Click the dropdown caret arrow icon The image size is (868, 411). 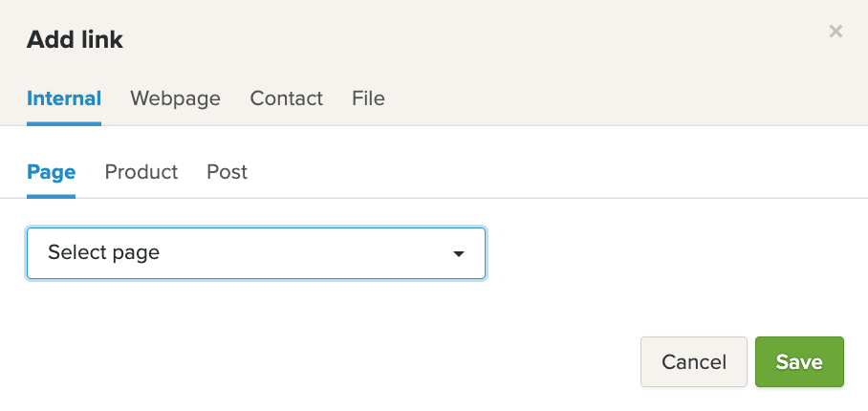459,254
